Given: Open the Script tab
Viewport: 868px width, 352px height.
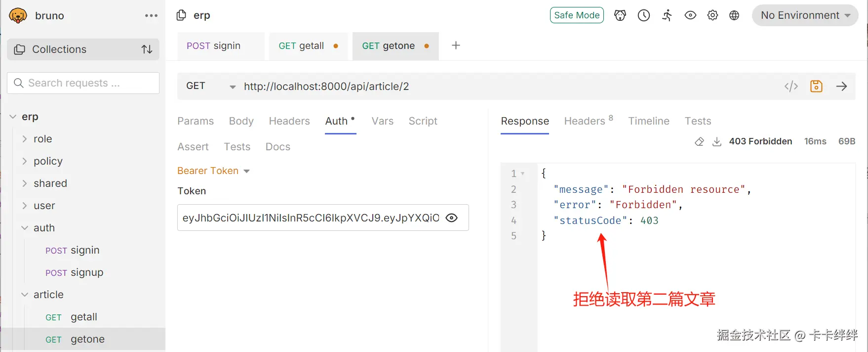Looking at the screenshot, I should 423,121.
